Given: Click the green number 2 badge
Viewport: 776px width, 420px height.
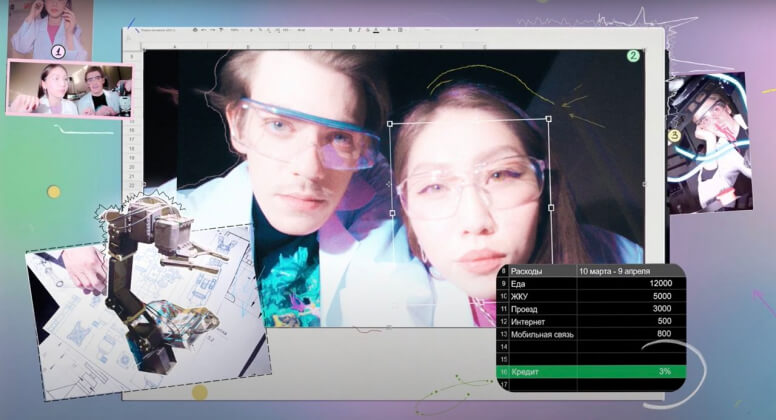Looking at the screenshot, I should tap(633, 56).
